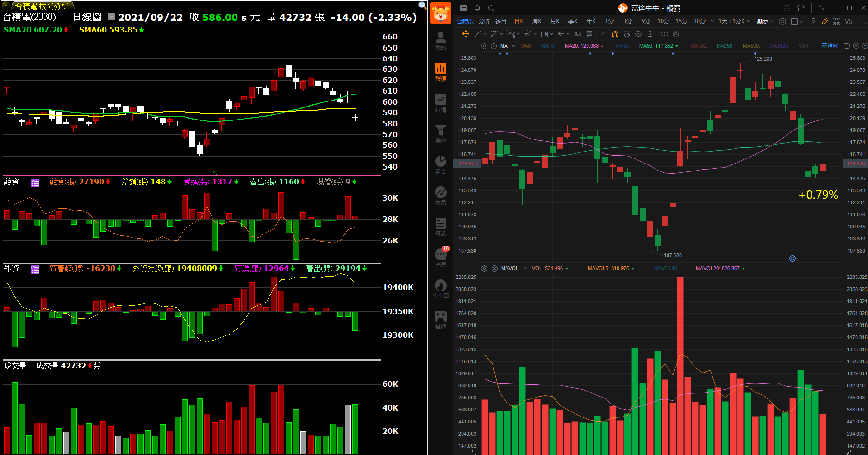Open the 行情 market sidebar icon

(441, 103)
